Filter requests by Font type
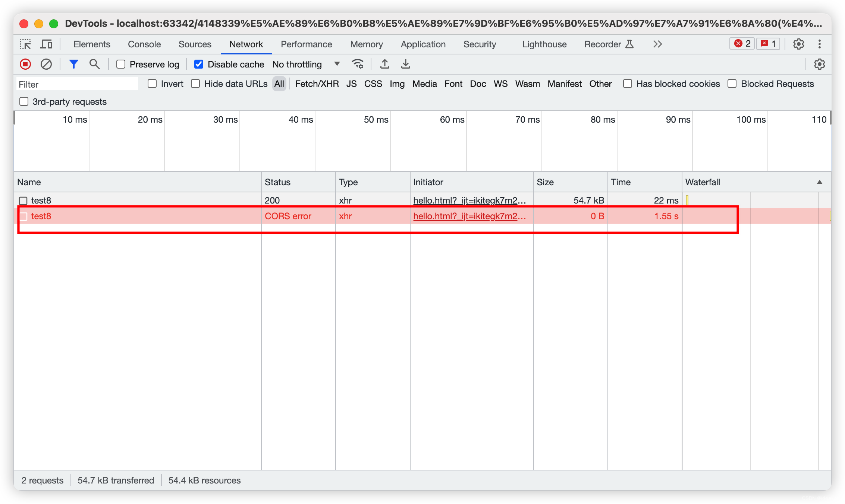Screen dimensions: 845x504 click(453, 84)
